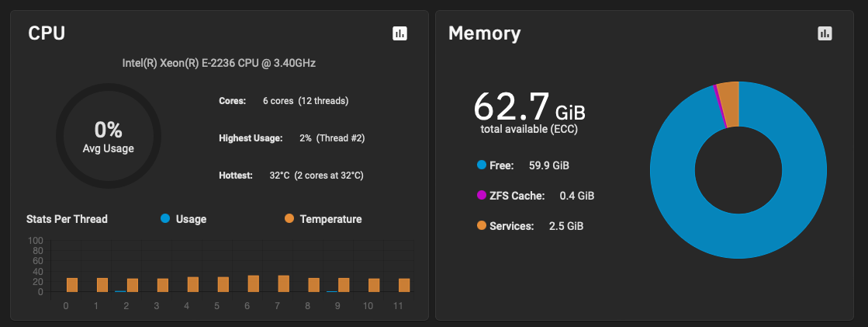Open Memory reports chart icon
Viewport: 868px width, 327px height.
click(x=825, y=33)
